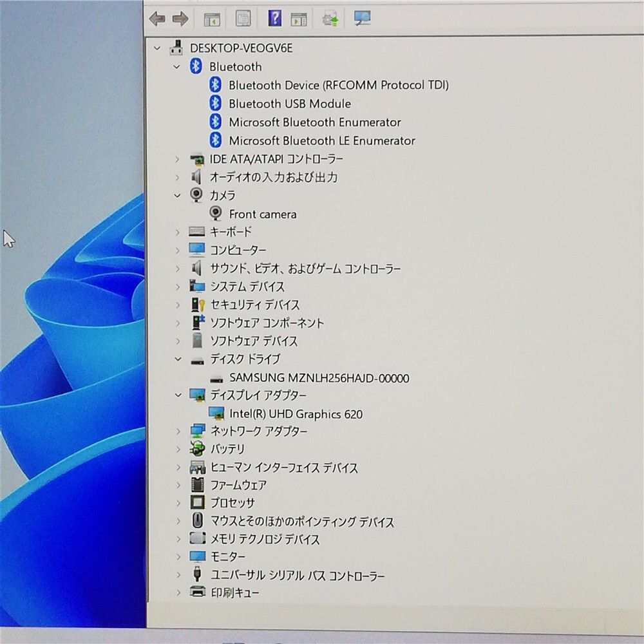The image size is (644, 644).
Task: Click the プロセッサ processor icon
Action: [x=198, y=502]
